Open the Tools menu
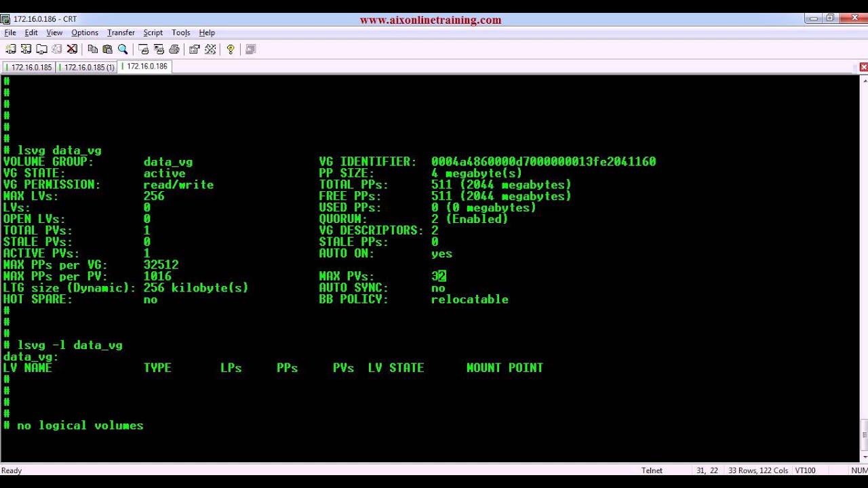The width and height of the screenshot is (868, 488). tap(180, 33)
